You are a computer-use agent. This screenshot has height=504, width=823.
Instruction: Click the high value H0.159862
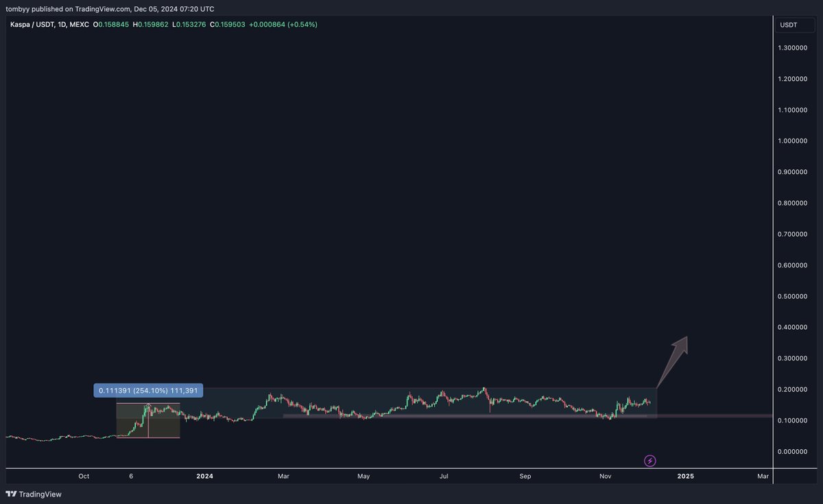[152, 24]
